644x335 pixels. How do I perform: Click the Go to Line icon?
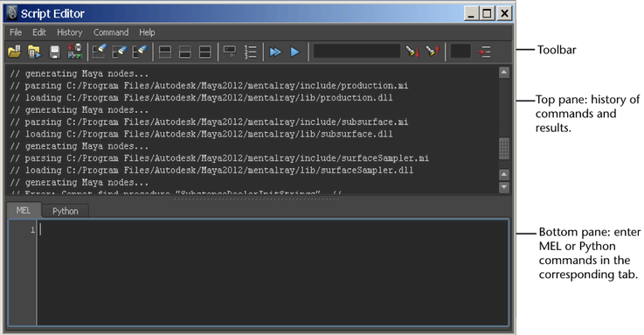coord(484,52)
